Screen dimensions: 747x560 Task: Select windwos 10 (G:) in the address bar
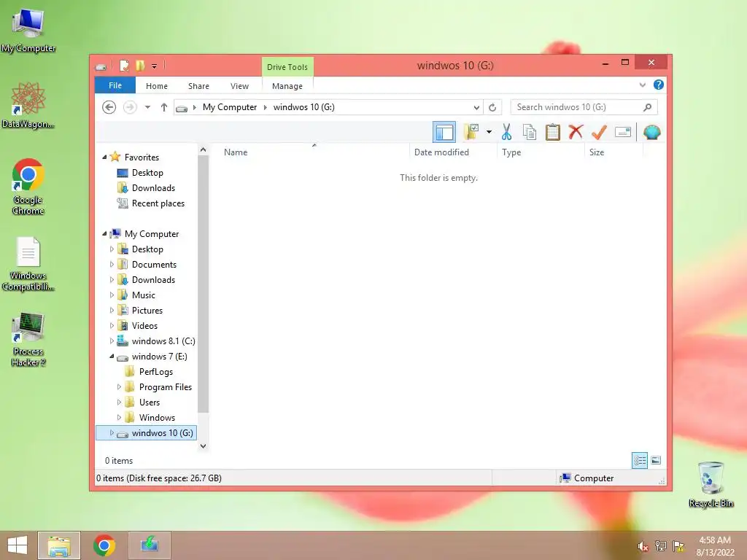click(x=304, y=107)
